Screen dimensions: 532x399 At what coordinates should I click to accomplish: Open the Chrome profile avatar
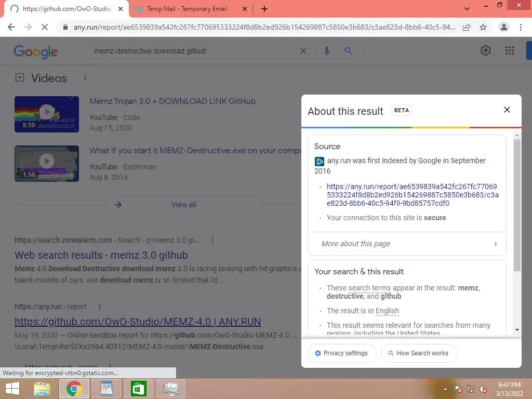(504, 27)
